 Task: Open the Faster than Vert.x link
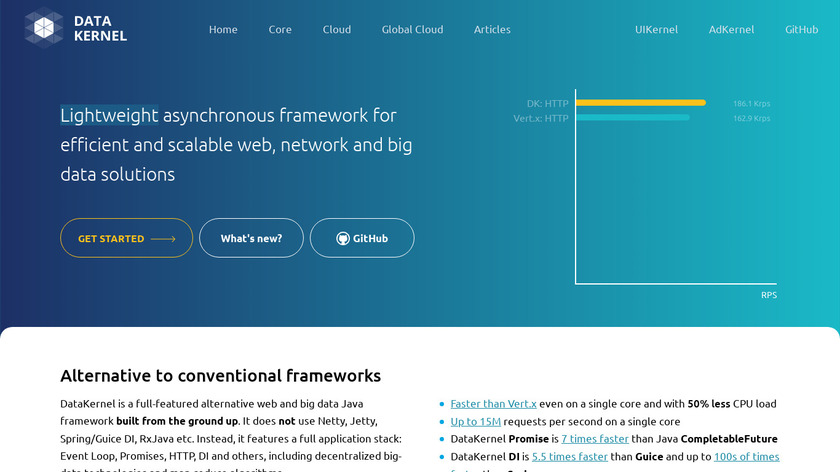493,404
